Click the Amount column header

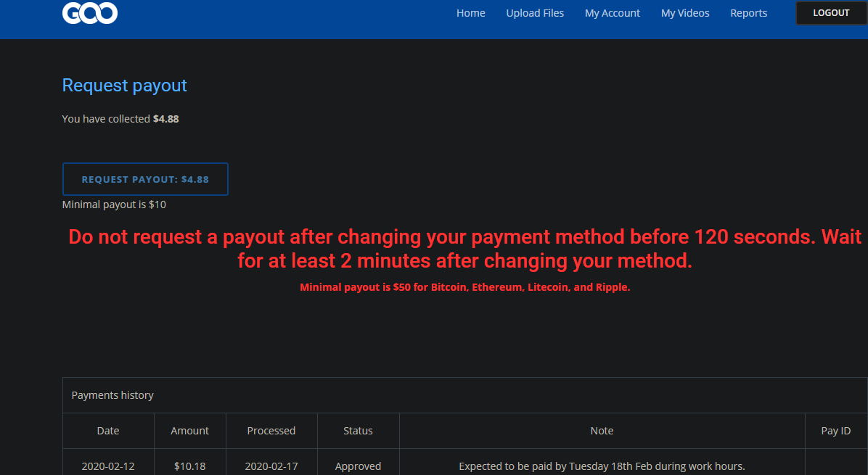click(x=190, y=431)
